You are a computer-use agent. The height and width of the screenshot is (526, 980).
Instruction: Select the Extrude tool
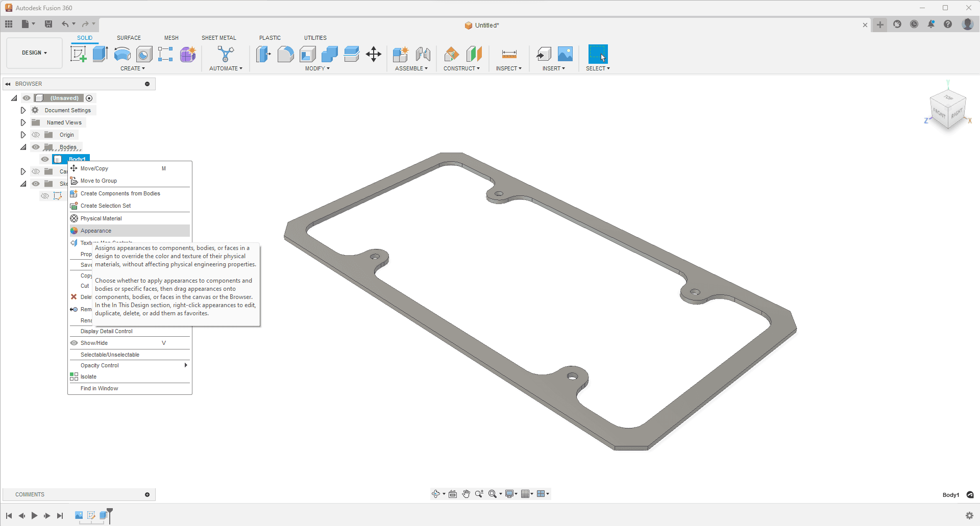(100, 54)
